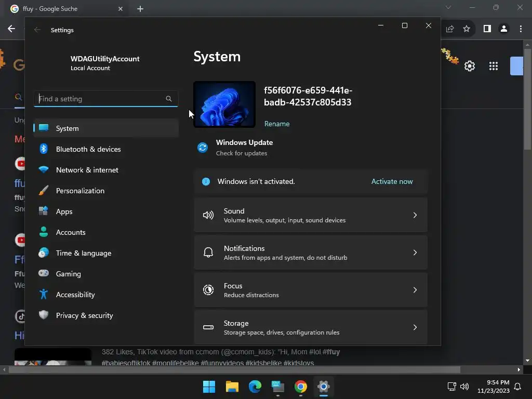Expand Notifications settings chevron
Viewport: 532px width, 399px height.
[415, 252]
